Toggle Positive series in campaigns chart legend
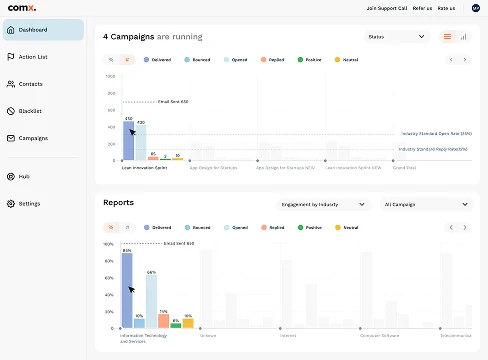Image resolution: width=488 pixels, height=360 pixels. point(309,60)
